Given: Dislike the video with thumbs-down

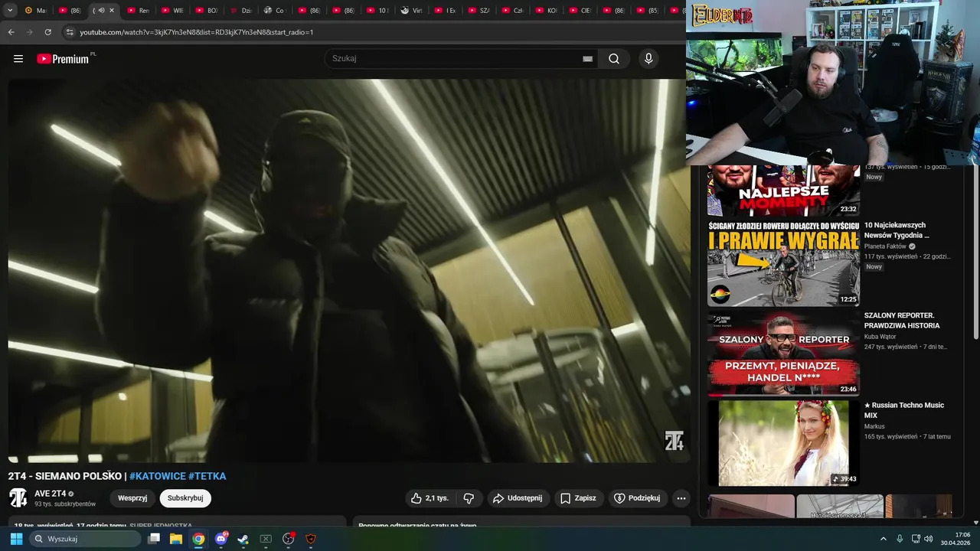Looking at the screenshot, I should (469, 498).
